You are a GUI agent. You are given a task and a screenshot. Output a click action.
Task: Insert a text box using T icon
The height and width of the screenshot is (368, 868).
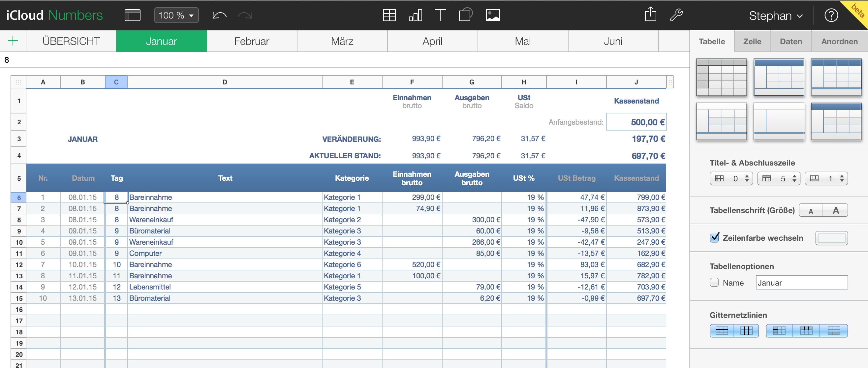coord(440,15)
